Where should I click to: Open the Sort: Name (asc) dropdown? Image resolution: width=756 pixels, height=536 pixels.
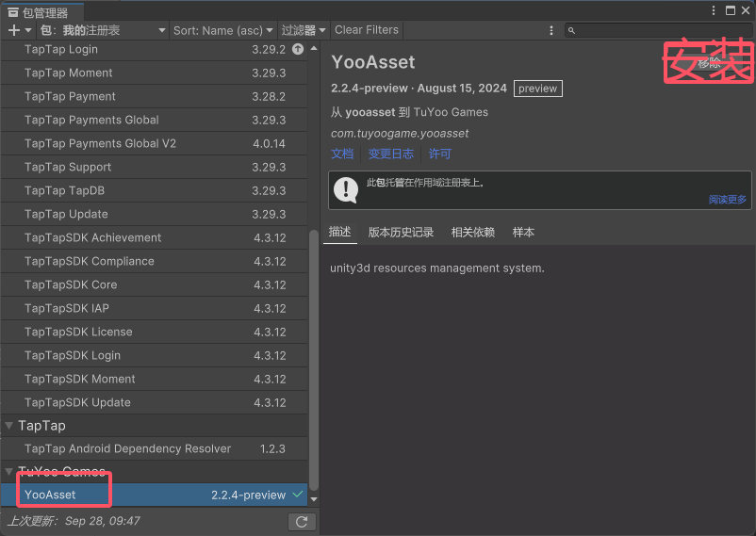222,30
